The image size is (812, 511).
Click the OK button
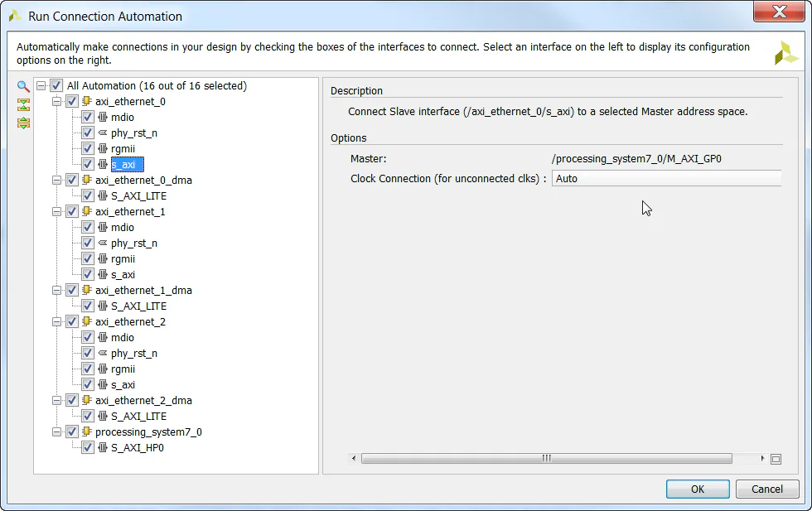pos(697,489)
